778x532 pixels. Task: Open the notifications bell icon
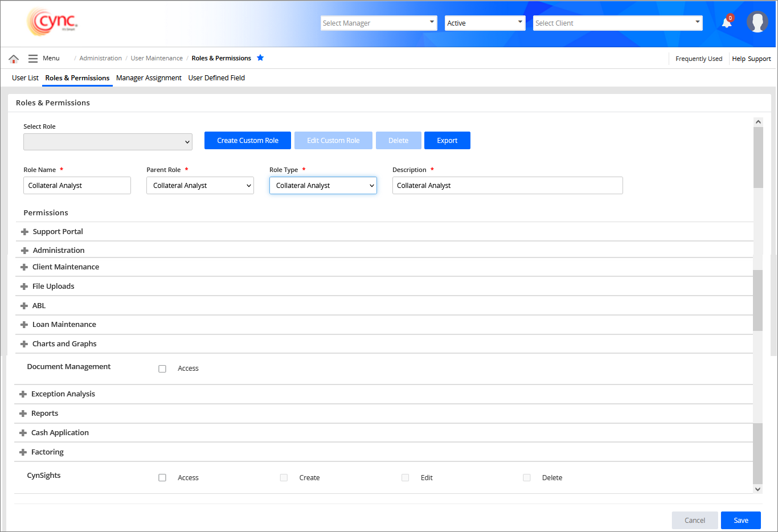click(726, 23)
